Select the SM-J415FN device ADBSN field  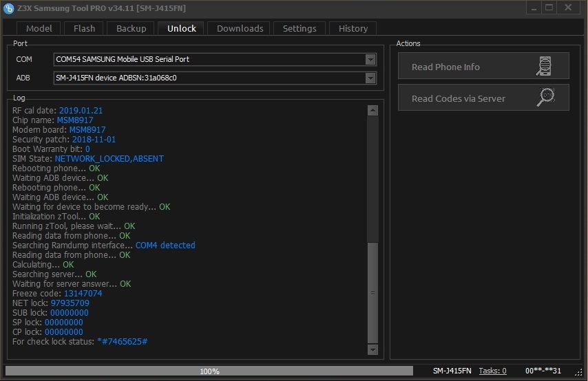point(215,78)
